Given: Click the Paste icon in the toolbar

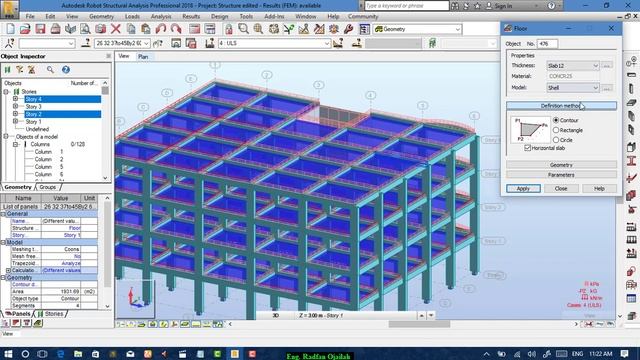Looking at the screenshot, I should [146, 29].
